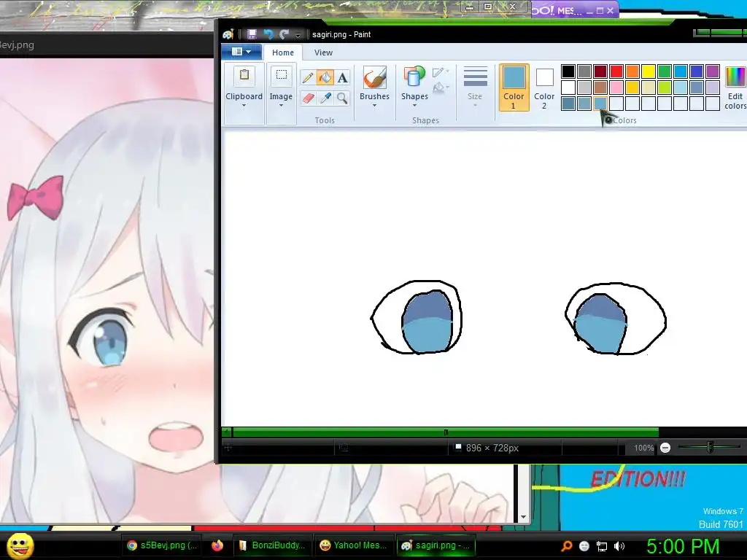
Task: Open the smiley Start button
Action: click(20, 545)
